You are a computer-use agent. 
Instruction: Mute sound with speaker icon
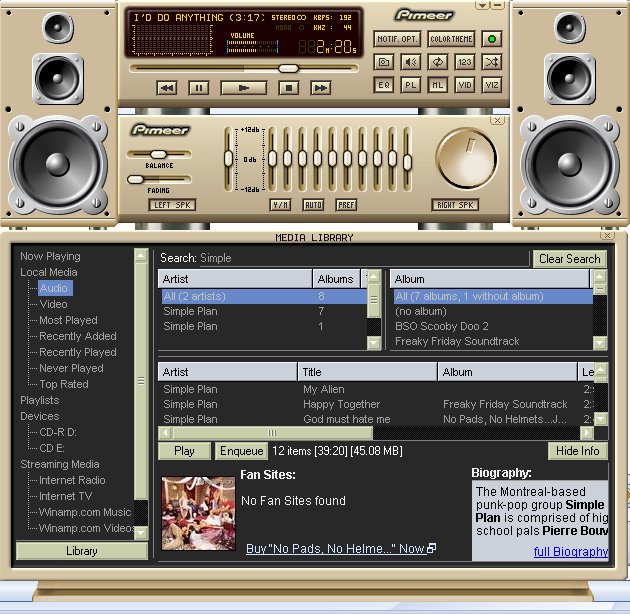(x=411, y=62)
